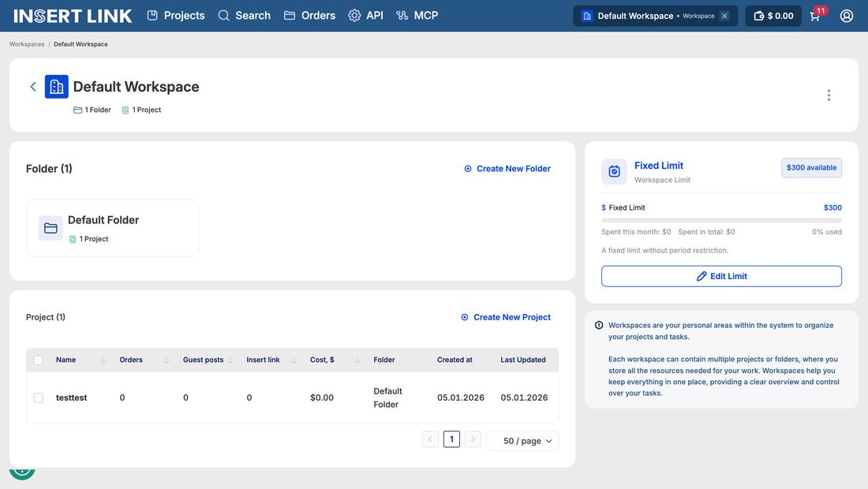
Task: Click the info icon in workspace help box
Action: [x=599, y=325]
